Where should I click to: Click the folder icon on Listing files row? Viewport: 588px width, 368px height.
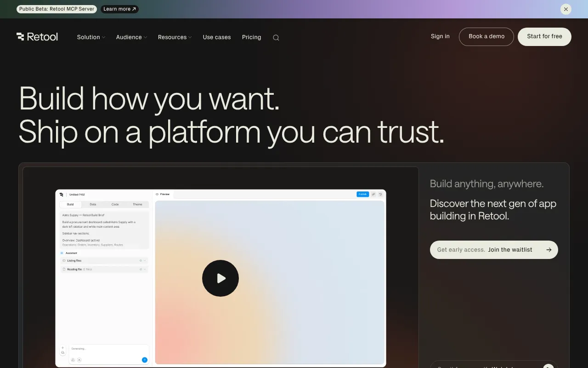click(64, 261)
